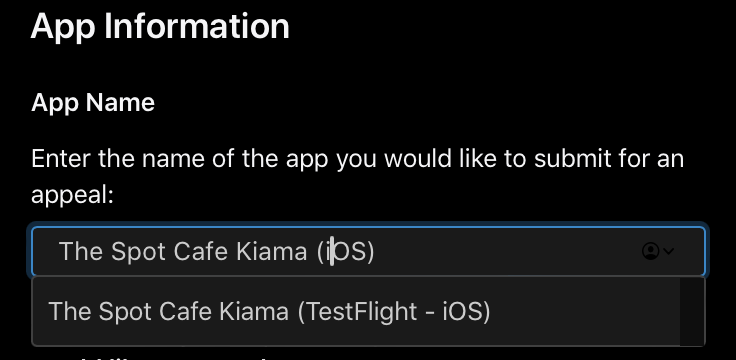Click the suggestion list scrollbar track

[x=692, y=311]
